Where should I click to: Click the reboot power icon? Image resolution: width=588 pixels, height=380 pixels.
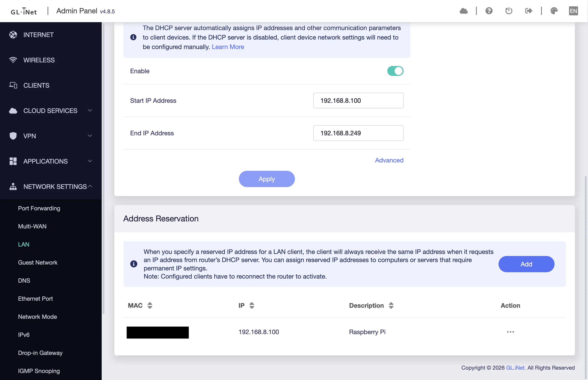click(x=509, y=11)
